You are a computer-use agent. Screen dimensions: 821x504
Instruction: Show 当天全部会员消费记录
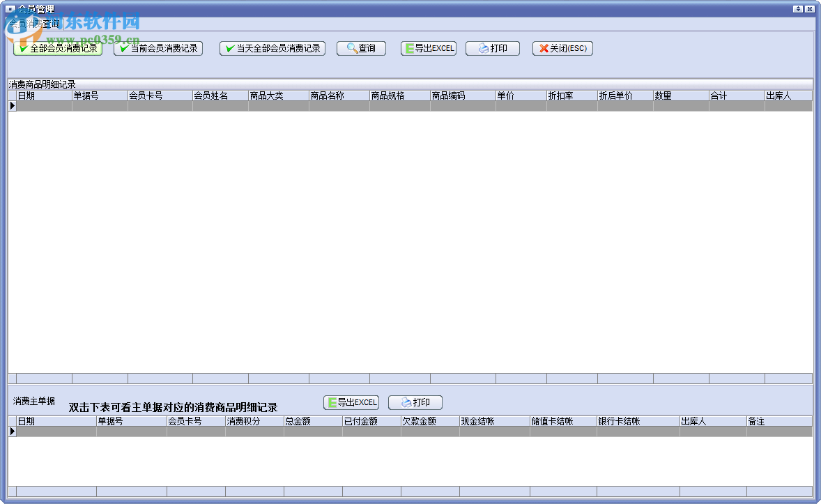coord(273,48)
